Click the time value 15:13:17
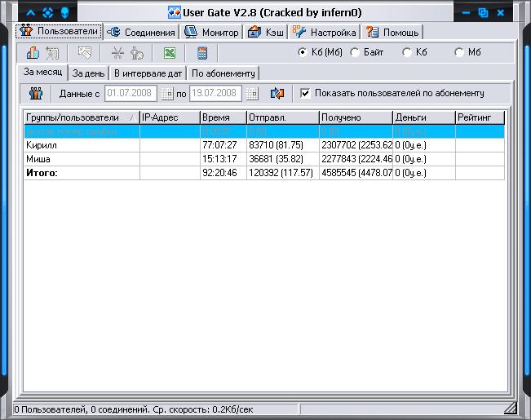The image size is (531, 420). 219,159
